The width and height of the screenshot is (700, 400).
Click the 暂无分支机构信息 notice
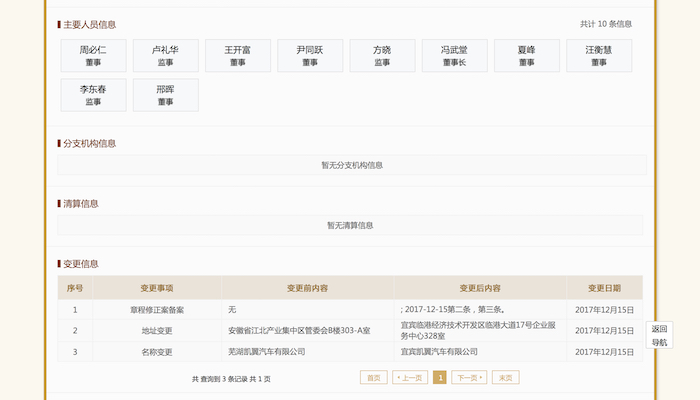352,165
